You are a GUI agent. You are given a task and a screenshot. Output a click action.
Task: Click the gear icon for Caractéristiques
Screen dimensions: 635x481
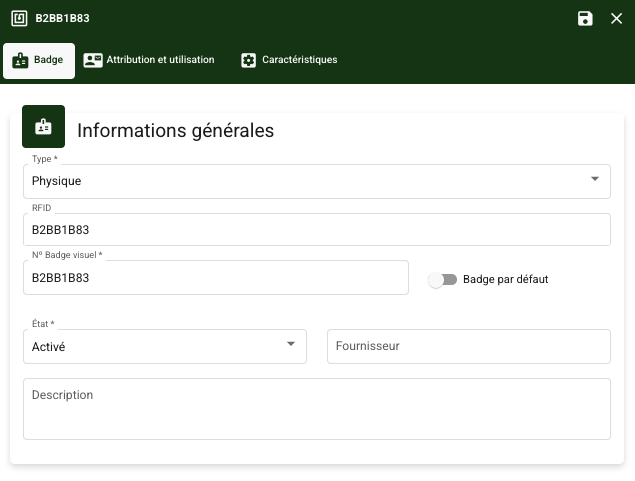pyautogui.click(x=249, y=60)
